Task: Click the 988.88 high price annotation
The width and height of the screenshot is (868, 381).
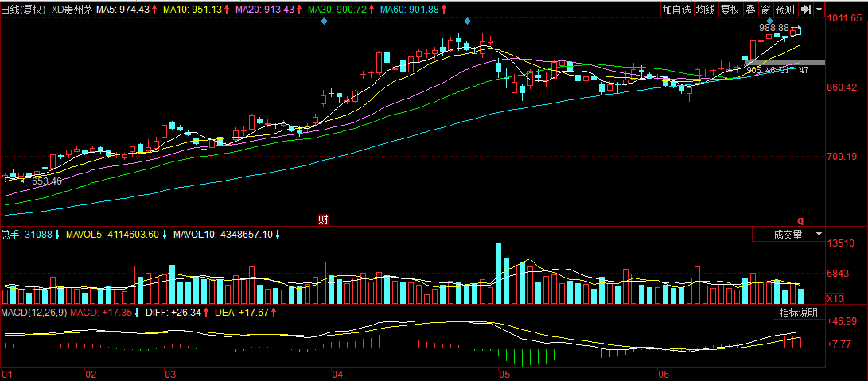Action: [775, 28]
